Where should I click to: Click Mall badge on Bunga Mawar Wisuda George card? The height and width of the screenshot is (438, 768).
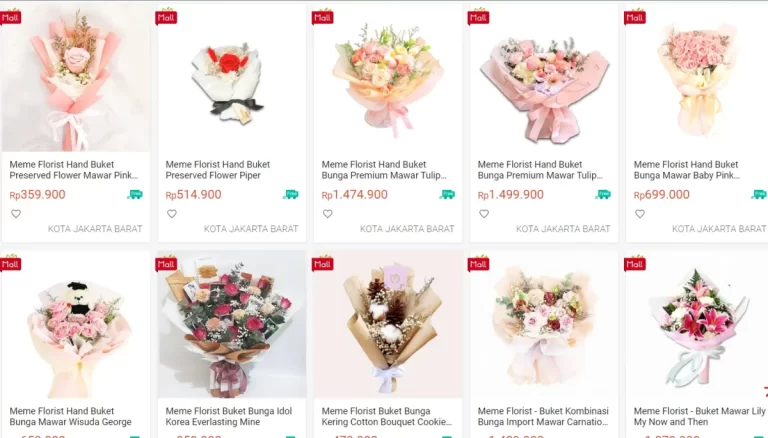[10, 263]
